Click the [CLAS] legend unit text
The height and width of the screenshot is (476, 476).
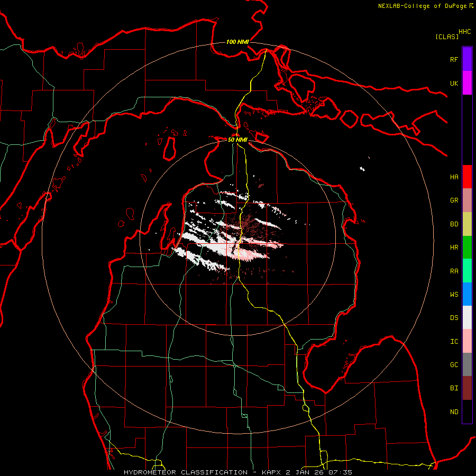[x=447, y=36]
